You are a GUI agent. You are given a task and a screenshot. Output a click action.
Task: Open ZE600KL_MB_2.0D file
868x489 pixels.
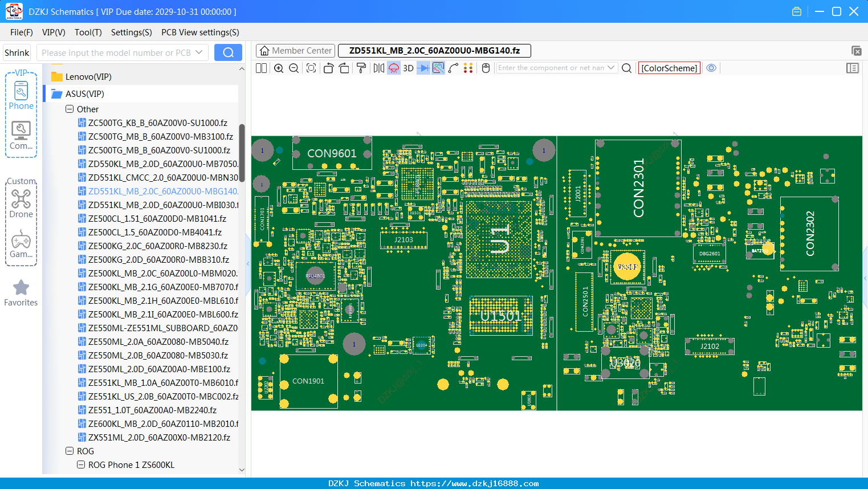158,423
